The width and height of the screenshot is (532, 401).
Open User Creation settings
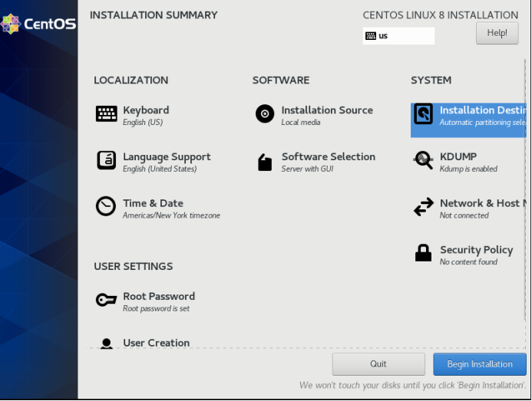(x=156, y=343)
